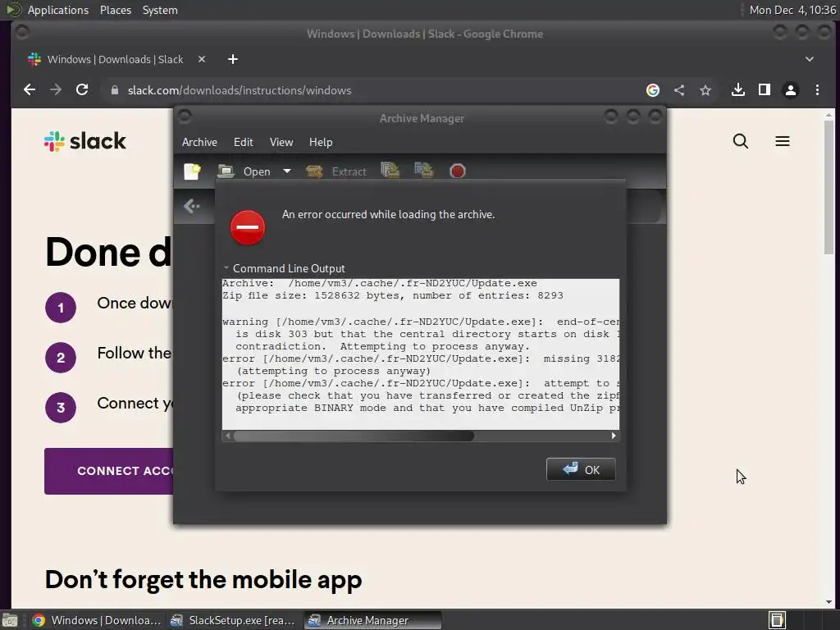Screen dimensions: 840x630
Task: Click the add folder toolbar icon
Action: (424, 171)
